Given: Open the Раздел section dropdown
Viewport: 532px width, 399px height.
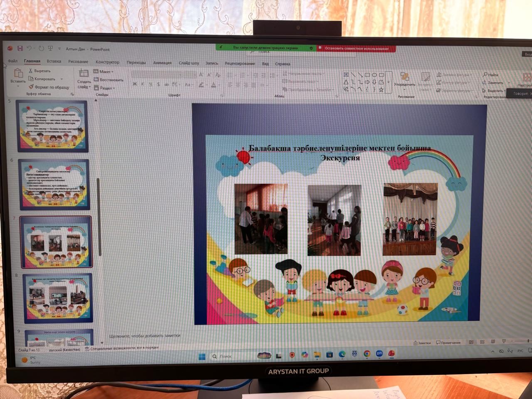Looking at the screenshot, I should click(x=105, y=88).
